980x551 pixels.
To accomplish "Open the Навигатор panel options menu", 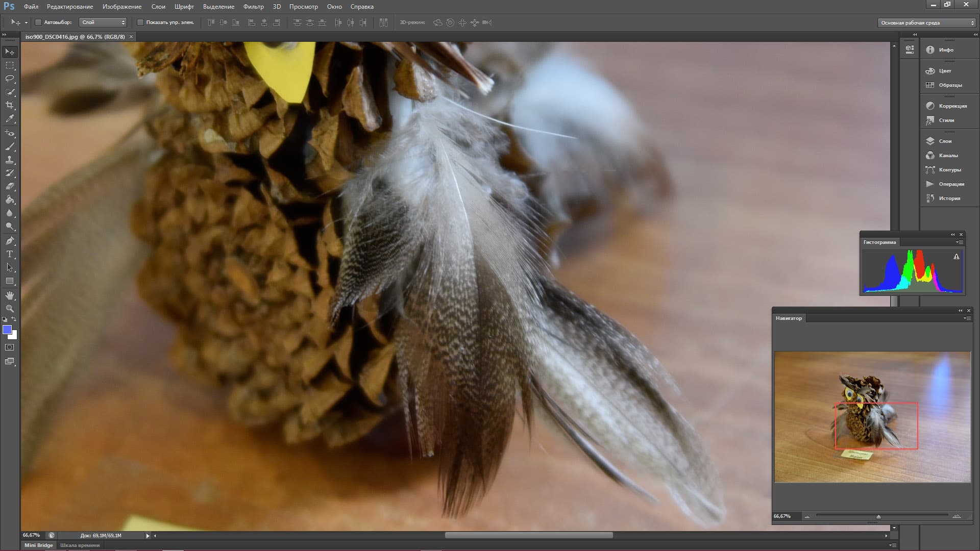I will coord(967,318).
